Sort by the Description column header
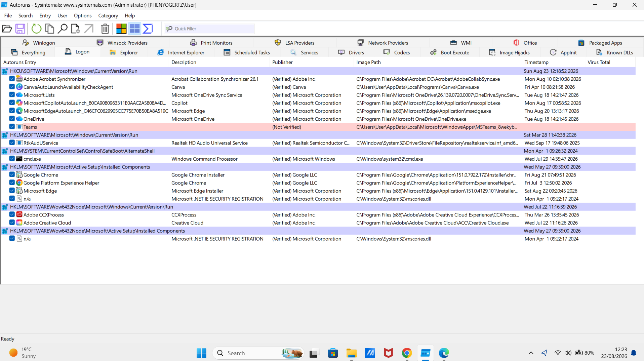Screen dimensions: 644x361 pyautogui.click(x=219, y=62)
